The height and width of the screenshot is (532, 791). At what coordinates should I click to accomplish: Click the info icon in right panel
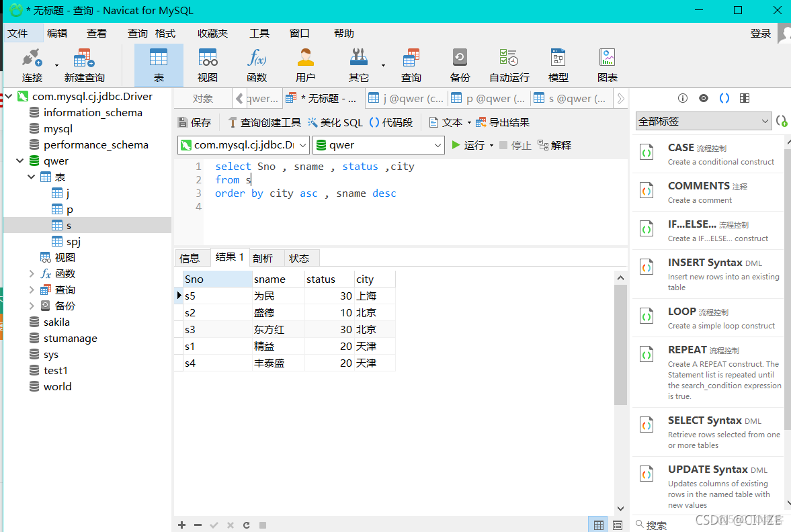pyautogui.click(x=683, y=98)
